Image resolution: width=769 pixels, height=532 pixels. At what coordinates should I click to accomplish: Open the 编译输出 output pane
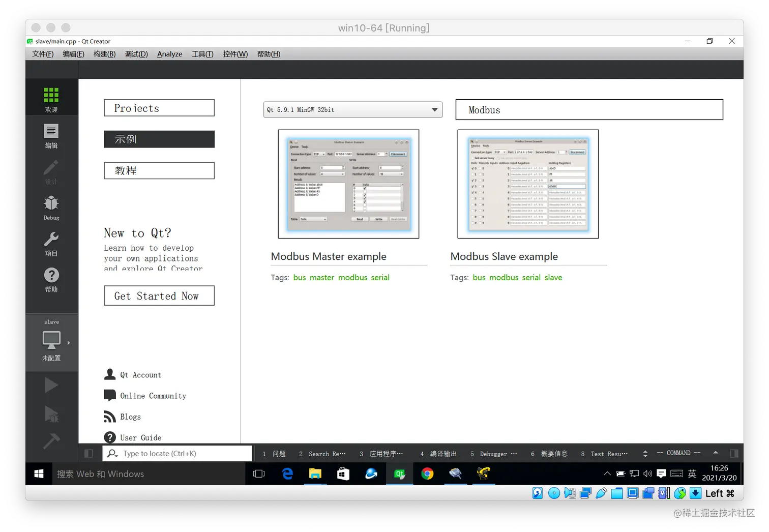[438, 454]
